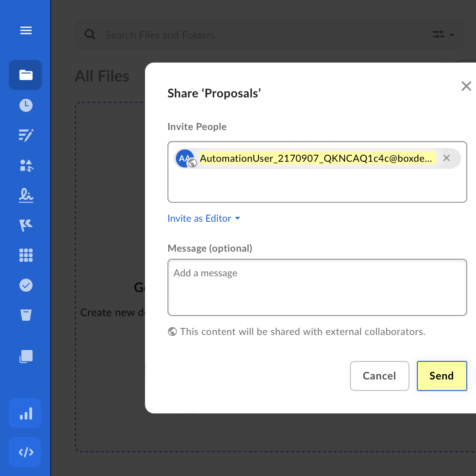Click the Add a message text area
This screenshot has width=476, height=476.
point(317,287)
